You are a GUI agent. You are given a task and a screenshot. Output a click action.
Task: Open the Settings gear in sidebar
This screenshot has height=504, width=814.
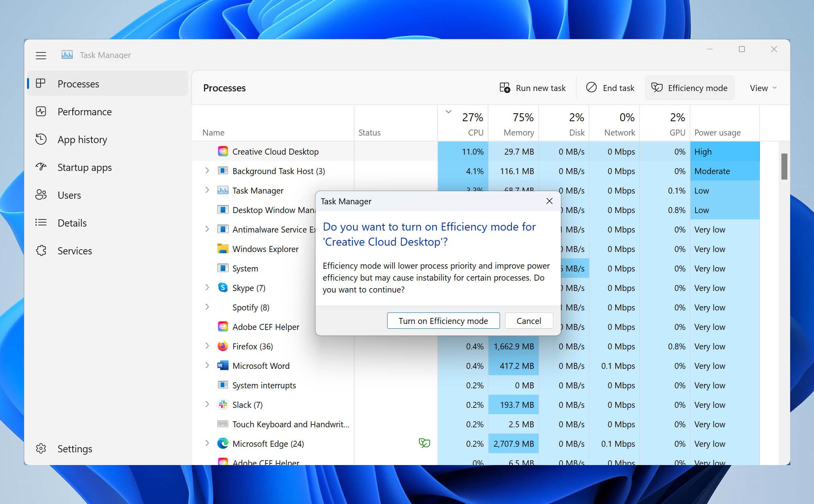tap(41, 449)
